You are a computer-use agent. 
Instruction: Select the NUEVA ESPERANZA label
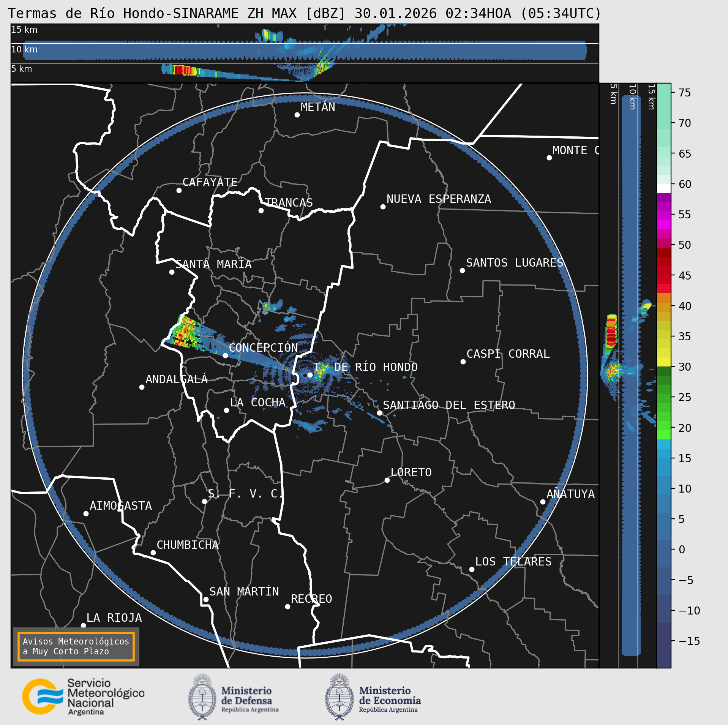(439, 199)
